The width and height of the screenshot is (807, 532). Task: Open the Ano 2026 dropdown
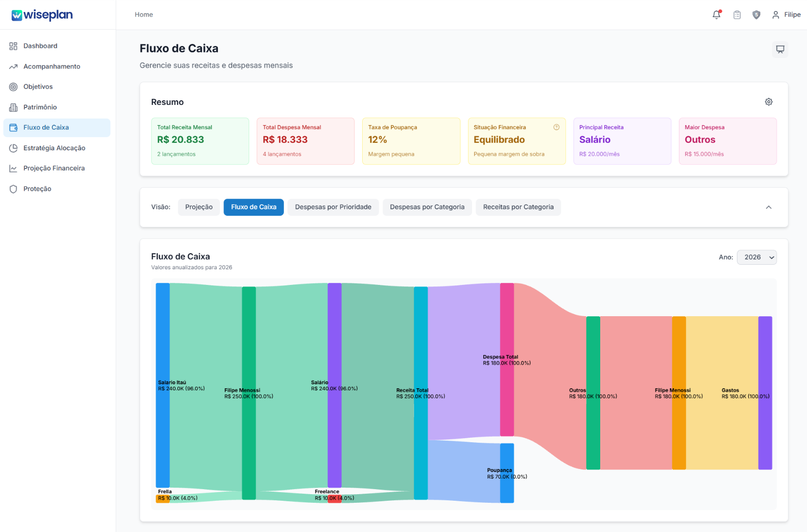[x=757, y=257]
